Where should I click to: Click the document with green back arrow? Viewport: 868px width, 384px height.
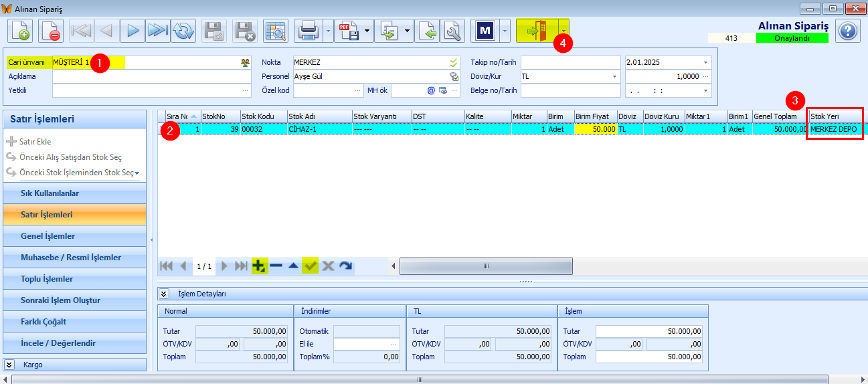428,31
